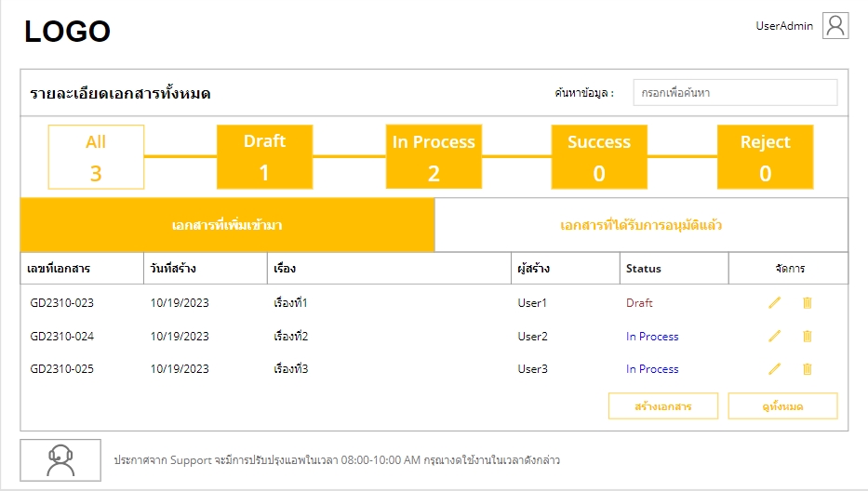Image resolution: width=868 pixels, height=491 pixels.
Task: Click the date in GD2310-023 row
Action: [x=180, y=303]
